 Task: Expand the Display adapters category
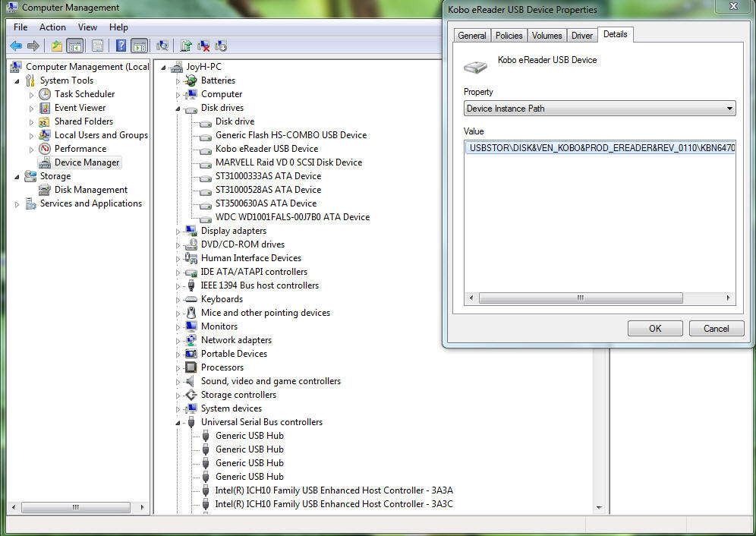tap(178, 232)
